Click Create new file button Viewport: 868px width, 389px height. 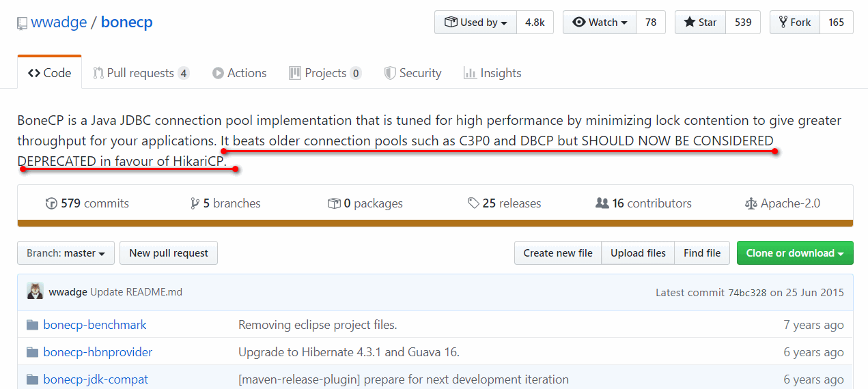point(558,253)
